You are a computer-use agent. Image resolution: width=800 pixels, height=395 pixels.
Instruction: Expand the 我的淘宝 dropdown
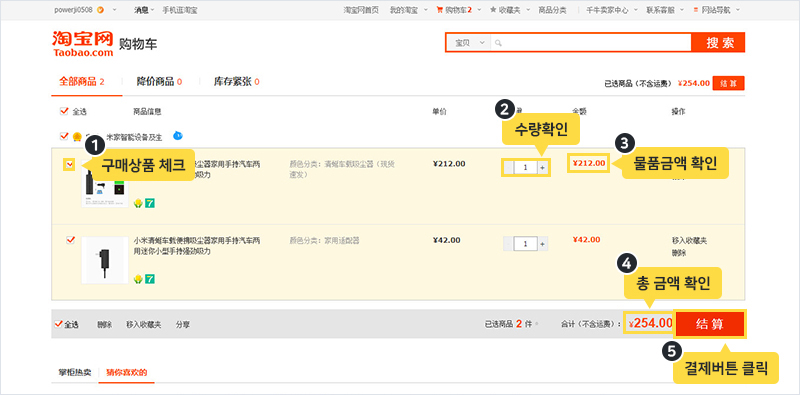point(425,10)
